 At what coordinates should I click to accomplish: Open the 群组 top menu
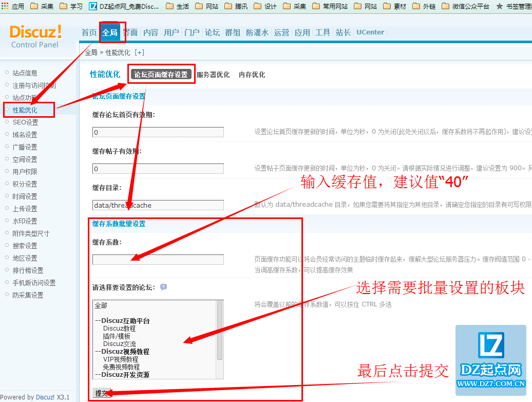(233, 32)
